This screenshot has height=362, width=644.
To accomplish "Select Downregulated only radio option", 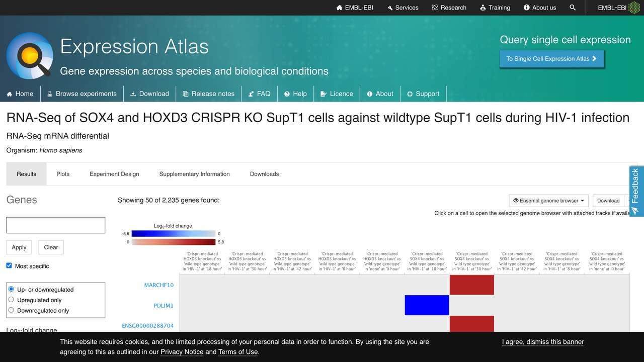I will click(x=11, y=310).
